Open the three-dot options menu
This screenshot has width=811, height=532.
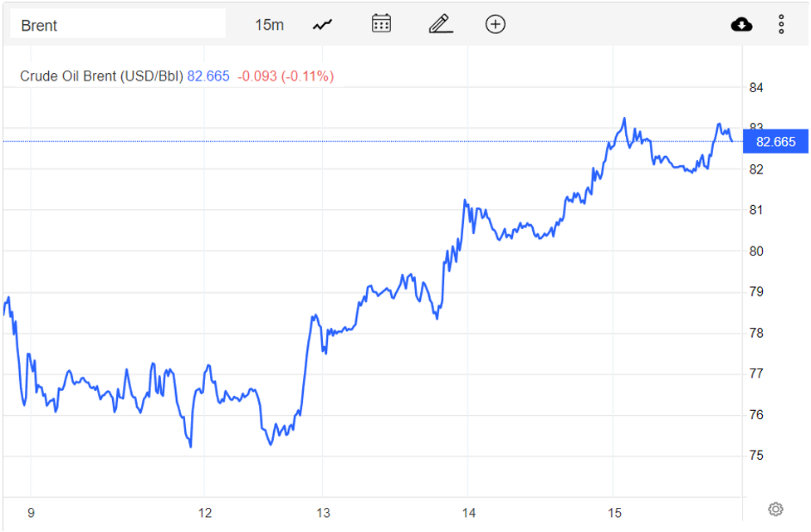(x=780, y=23)
